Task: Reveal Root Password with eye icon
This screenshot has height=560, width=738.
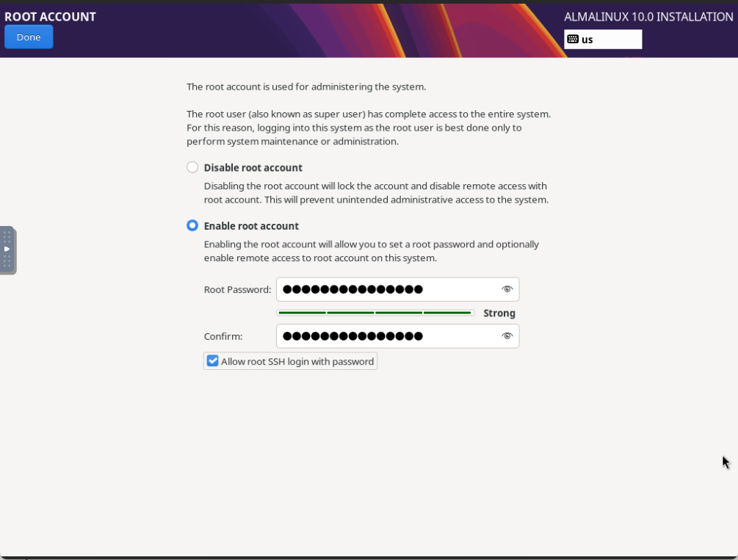Action: 507,289
